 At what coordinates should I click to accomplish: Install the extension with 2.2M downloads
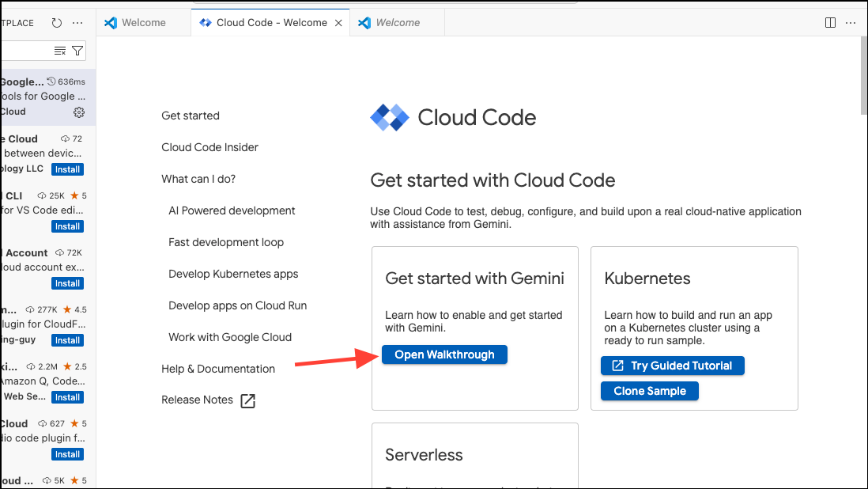click(67, 396)
